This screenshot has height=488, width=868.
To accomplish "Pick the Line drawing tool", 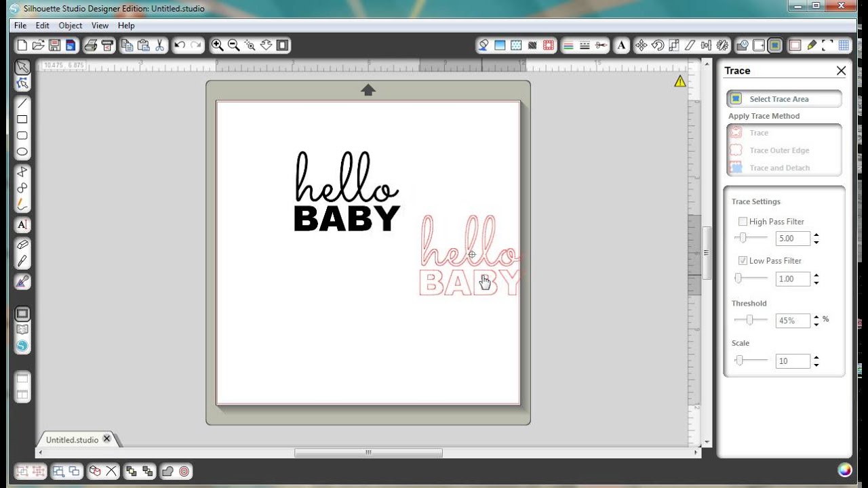I will [22, 103].
